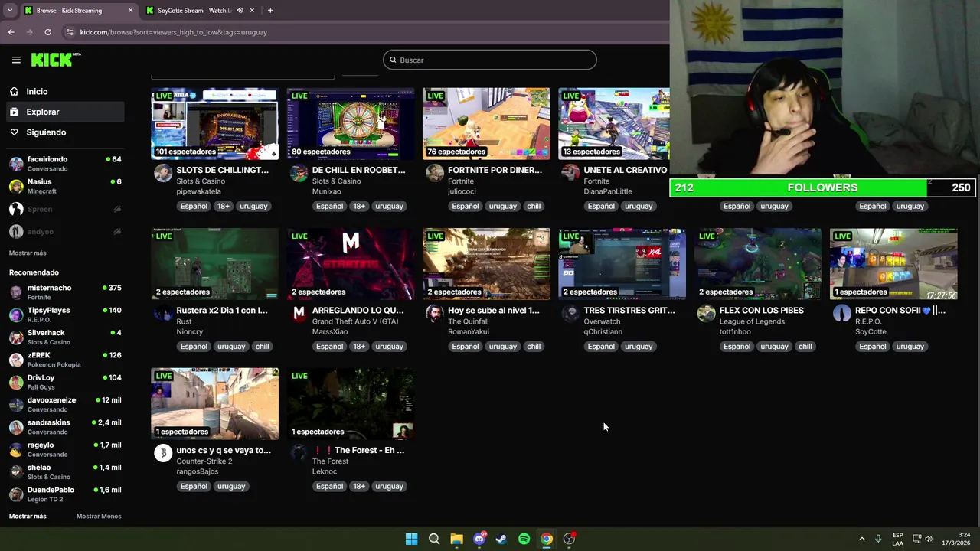980x551 pixels.
Task: Click Counter-Strike 2 category link
Action: (x=204, y=461)
